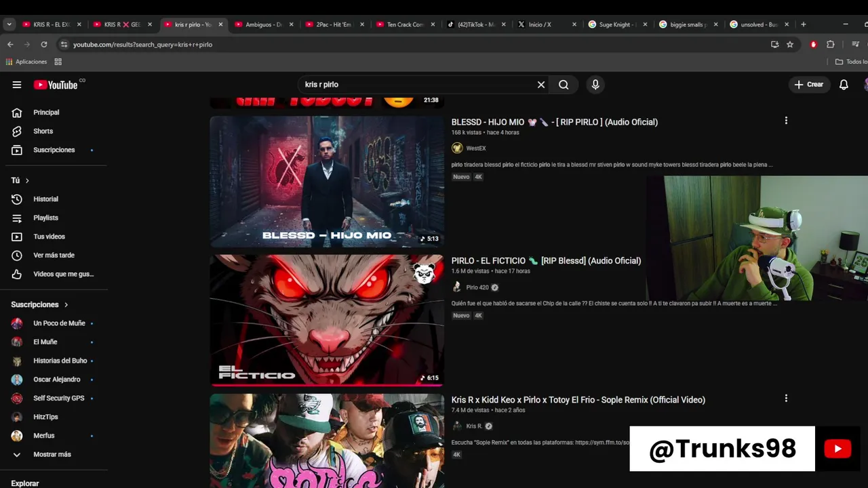Image resolution: width=868 pixels, height=488 pixels.
Task: Open the notifications bell
Action: [844, 85]
